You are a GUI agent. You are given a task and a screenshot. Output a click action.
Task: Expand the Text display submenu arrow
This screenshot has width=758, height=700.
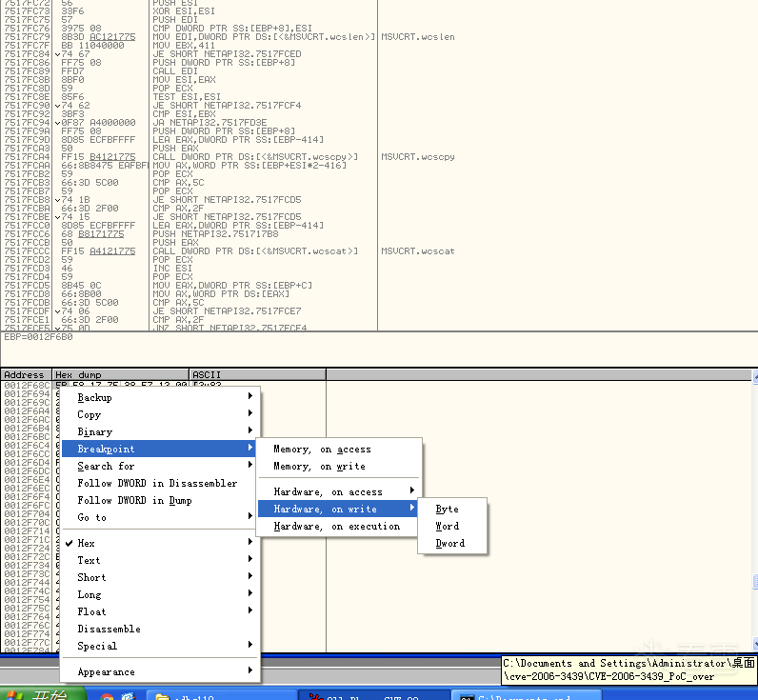tap(249, 559)
